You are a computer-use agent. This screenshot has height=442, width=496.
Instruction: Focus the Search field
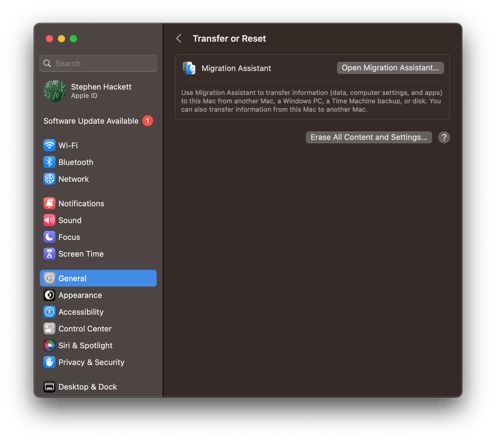(98, 63)
